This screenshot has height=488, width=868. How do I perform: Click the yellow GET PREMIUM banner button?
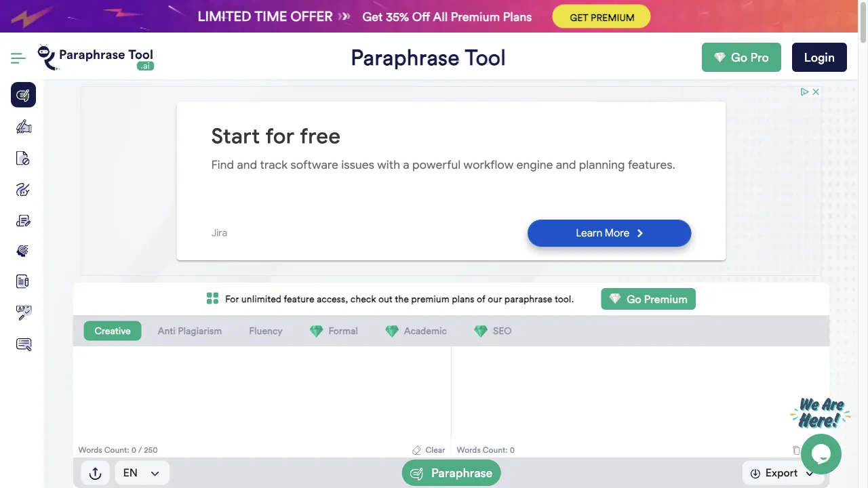(x=601, y=17)
